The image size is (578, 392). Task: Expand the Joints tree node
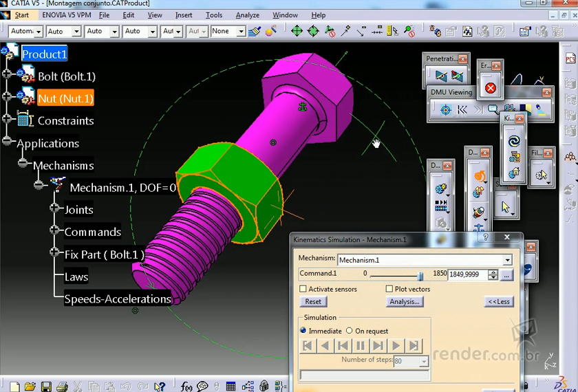54,208
